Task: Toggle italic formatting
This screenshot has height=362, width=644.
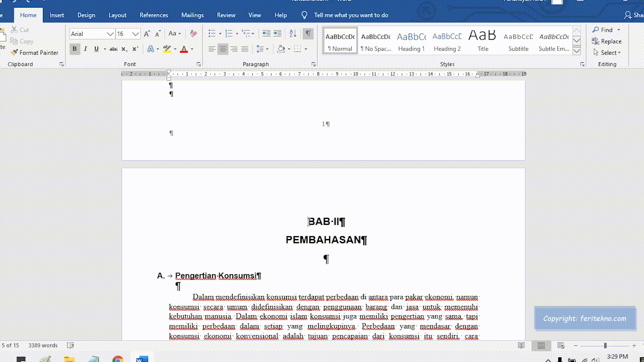Action: pos(85,49)
